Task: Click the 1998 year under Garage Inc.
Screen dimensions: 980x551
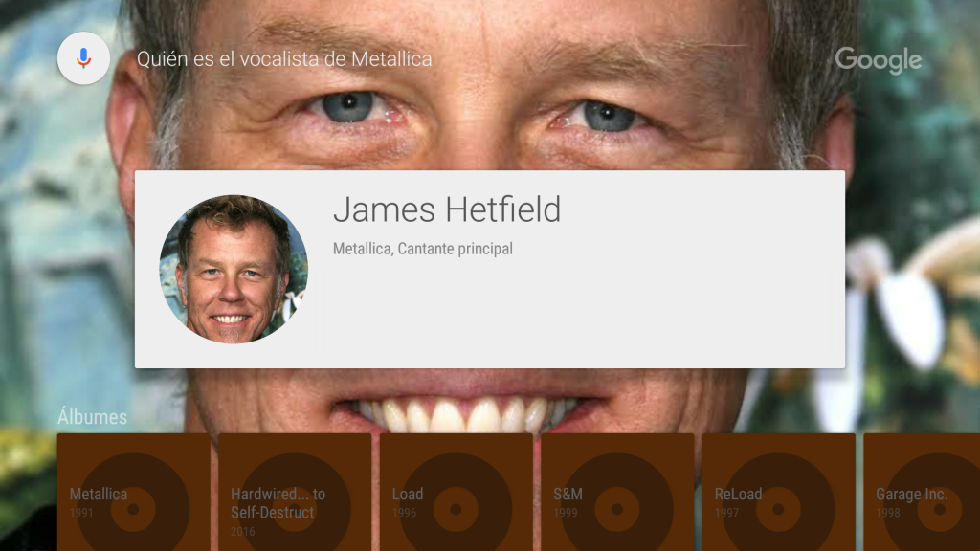Action: 887,513
